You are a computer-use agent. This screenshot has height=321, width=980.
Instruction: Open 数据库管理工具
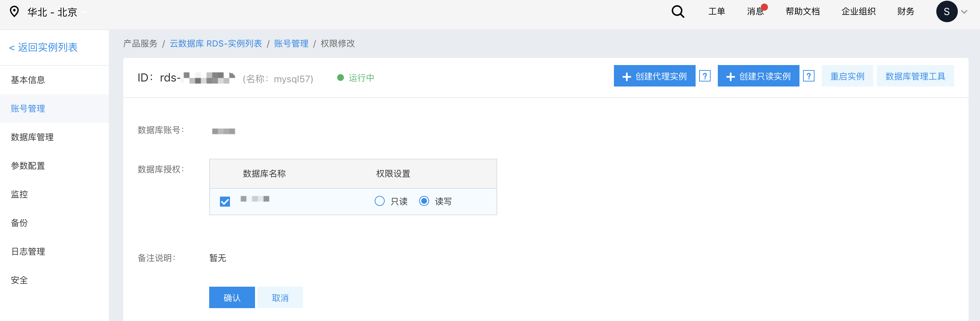[915, 76]
